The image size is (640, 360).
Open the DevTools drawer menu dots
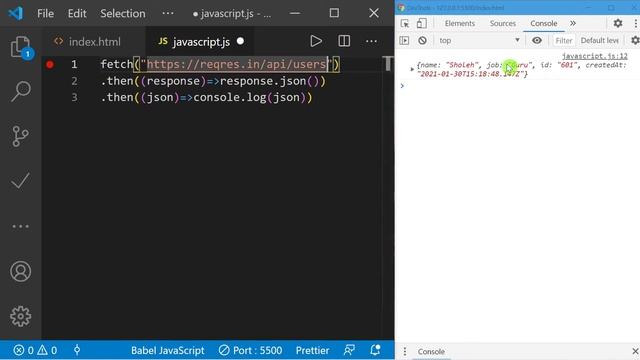404,351
